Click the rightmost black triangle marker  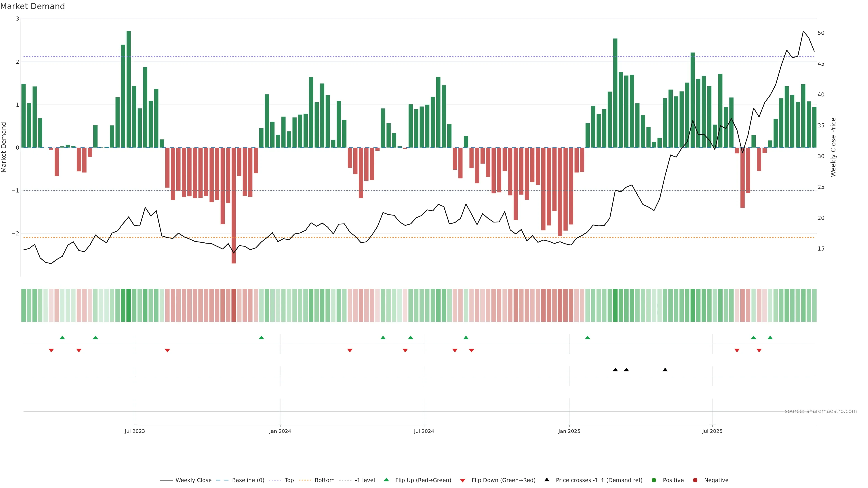665,370
